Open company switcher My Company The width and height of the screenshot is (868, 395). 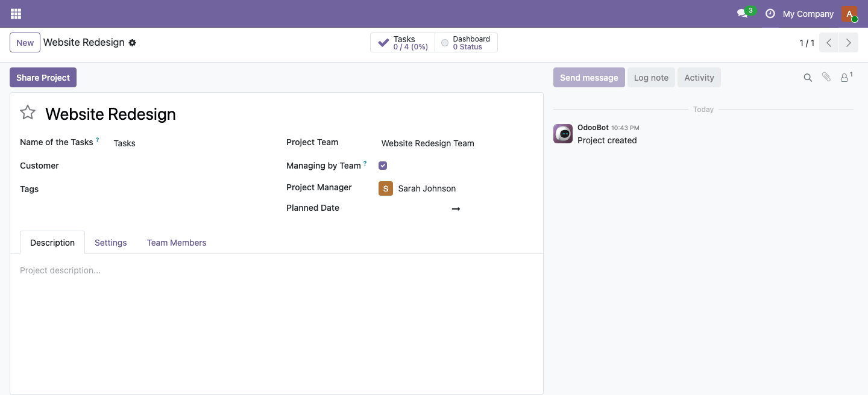coord(808,14)
